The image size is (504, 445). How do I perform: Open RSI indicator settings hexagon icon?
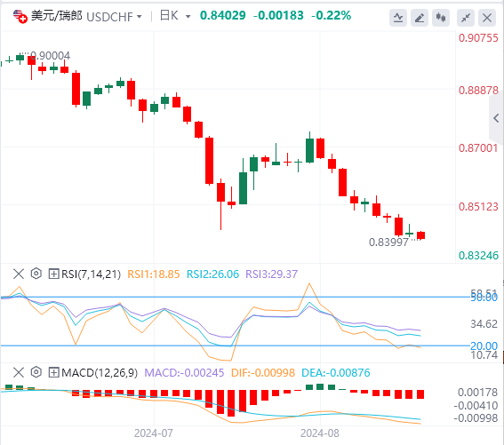coord(36,274)
